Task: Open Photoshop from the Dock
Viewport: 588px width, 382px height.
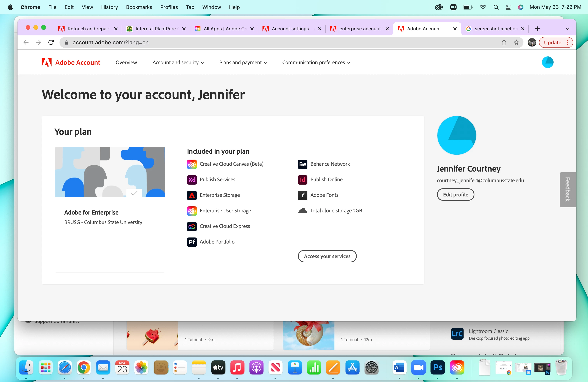Action: (437, 368)
